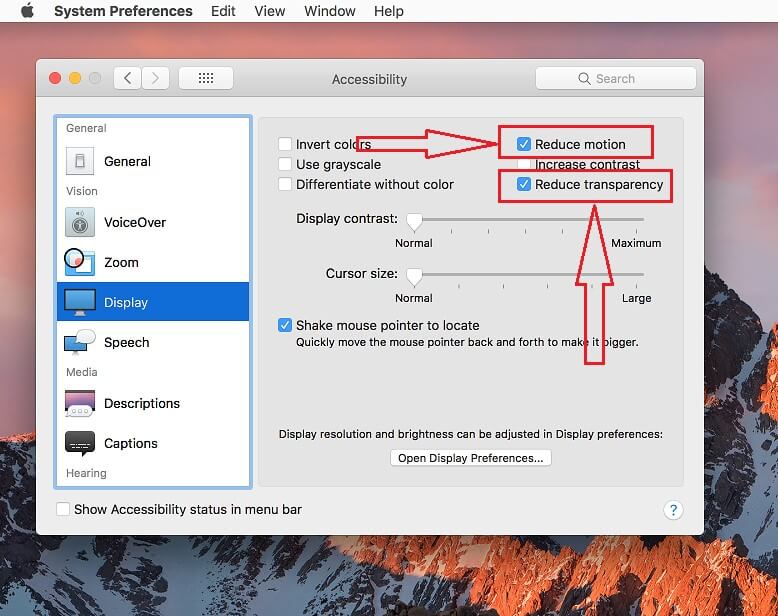The width and height of the screenshot is (778, 616).
Task: Select the VoiceOver icon in sidebar
Action: point(80,222)
